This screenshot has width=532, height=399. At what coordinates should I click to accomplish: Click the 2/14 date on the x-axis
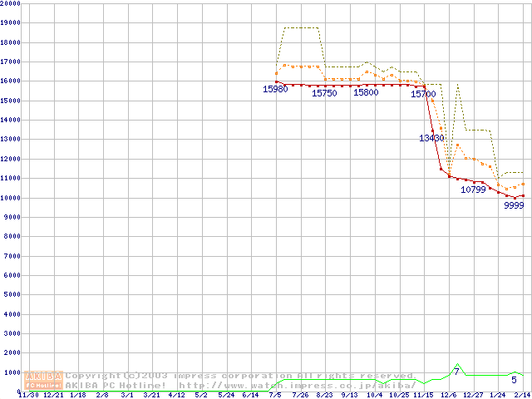coord(523,395)
